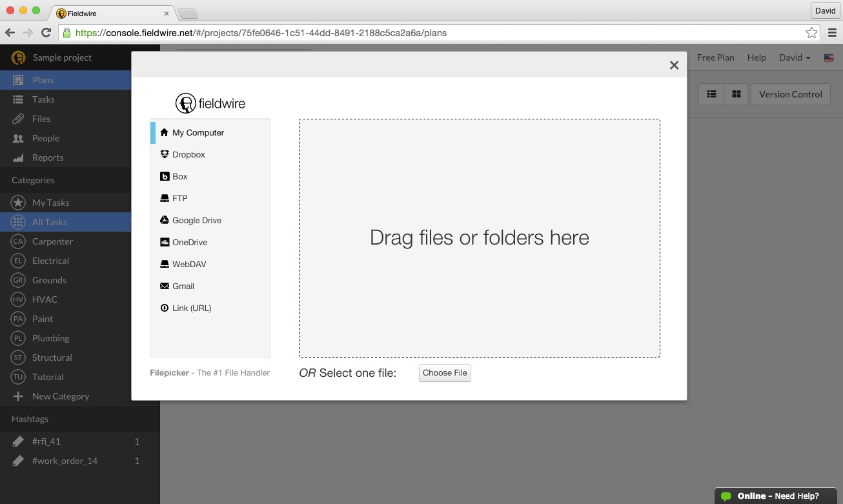The image size is (843, 504).
Task: Click the Google Drive icon
Action: point(164,220)
